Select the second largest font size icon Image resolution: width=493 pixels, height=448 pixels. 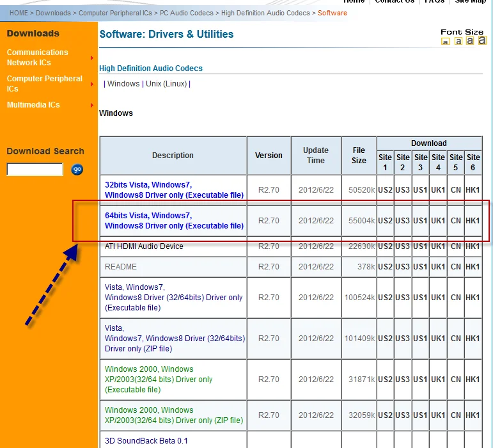coord(470,41)
